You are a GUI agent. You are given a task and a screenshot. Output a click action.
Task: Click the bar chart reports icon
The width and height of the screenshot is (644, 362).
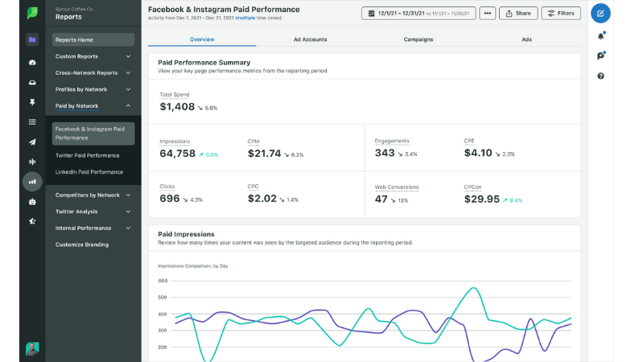pos(32,181)
